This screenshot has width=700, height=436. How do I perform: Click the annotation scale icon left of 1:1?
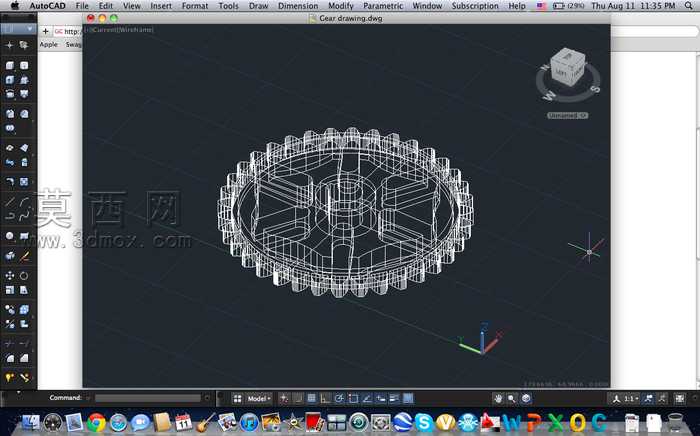click(x=617, y=399)
